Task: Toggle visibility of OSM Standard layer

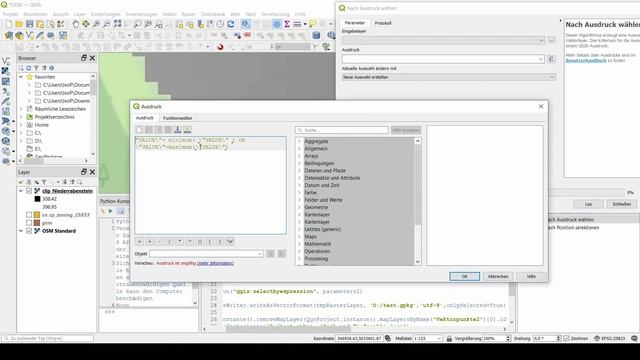Action: click(29, 231)
